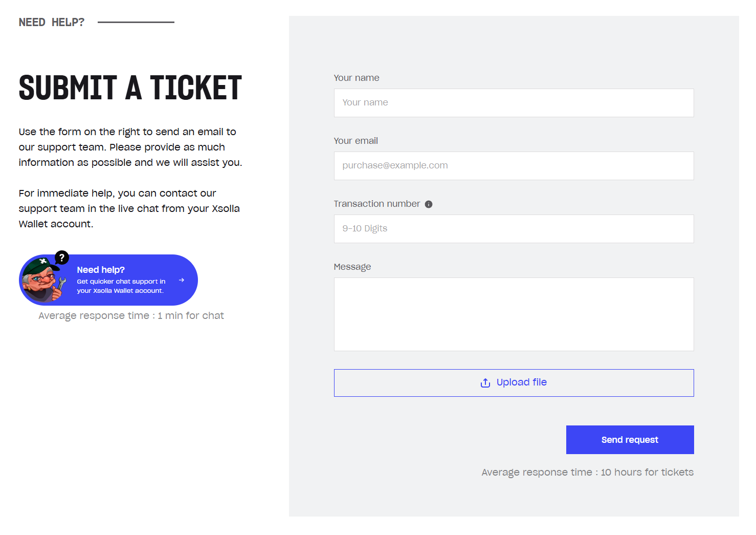Click the Your email label
The width and height of the screenshot is (756, 535).
click(x=356, y=141)
